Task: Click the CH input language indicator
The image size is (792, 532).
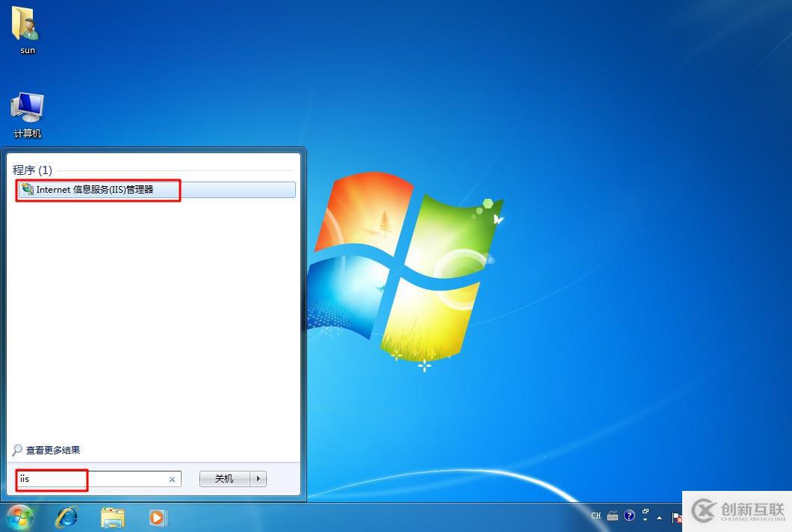Action: coord(596,516)
